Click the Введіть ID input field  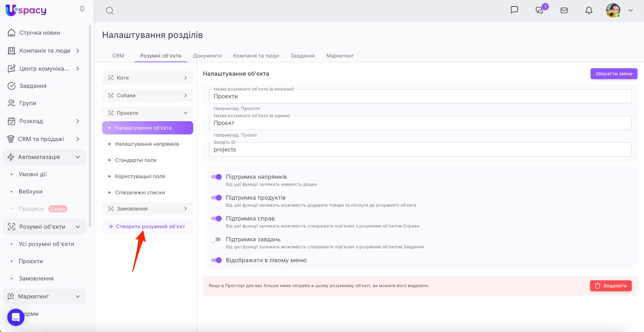tap(420, 150)
